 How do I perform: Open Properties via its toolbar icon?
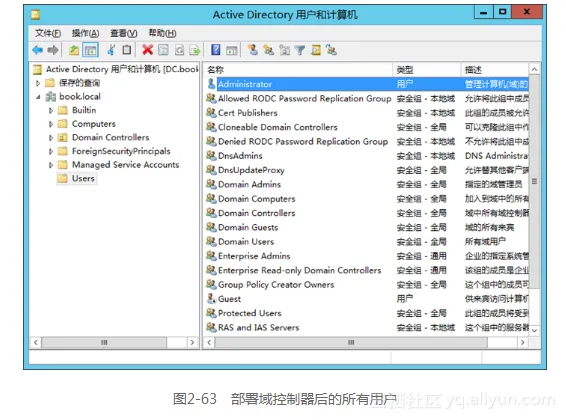(163, 50)
